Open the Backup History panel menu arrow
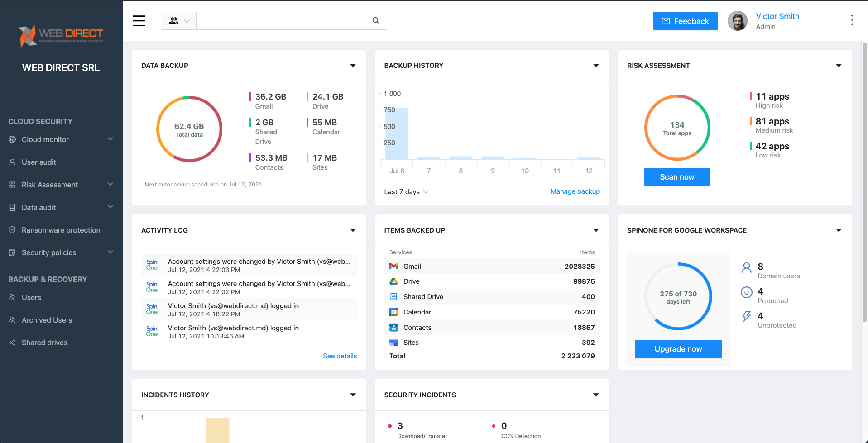 click(596, 66)
